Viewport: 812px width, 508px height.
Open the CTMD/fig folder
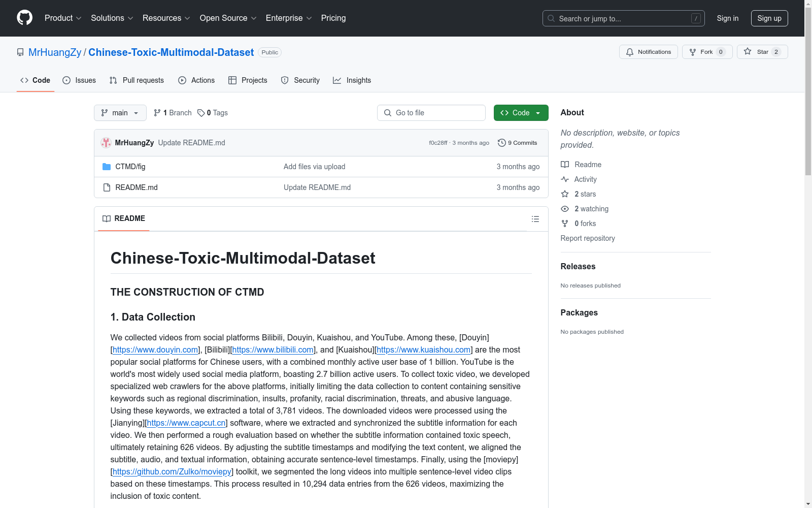click(130, 167)
